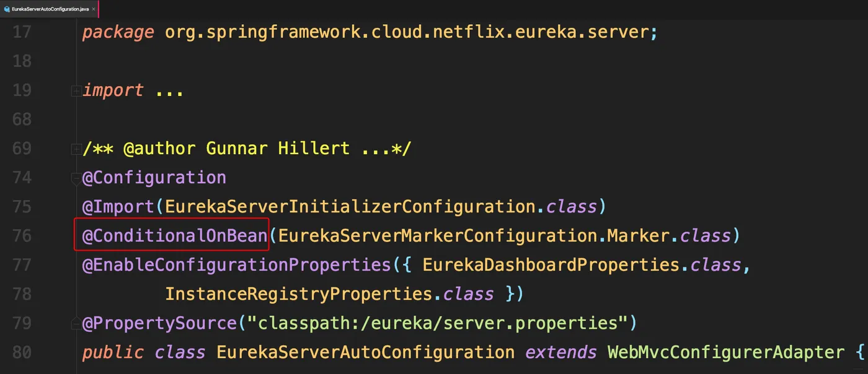Click the Marker inner class reference

coord(638,235)
